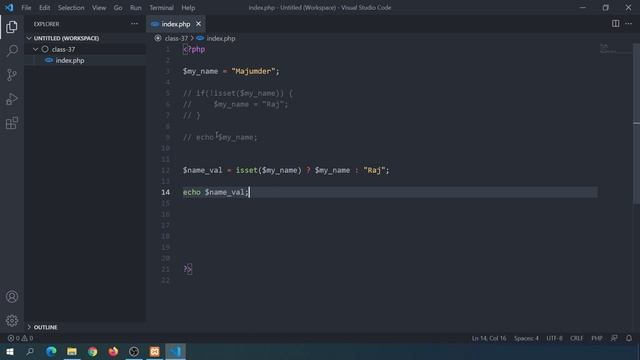Open the Help menu
Viewport: 640px width, 360px height.
[188, 7]
